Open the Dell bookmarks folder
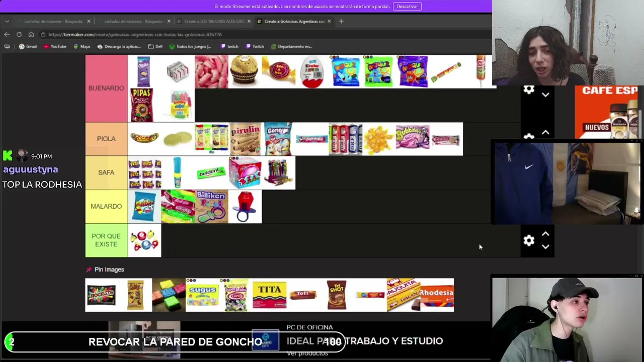This screenshot has height=362, width=644. [155, 46]
